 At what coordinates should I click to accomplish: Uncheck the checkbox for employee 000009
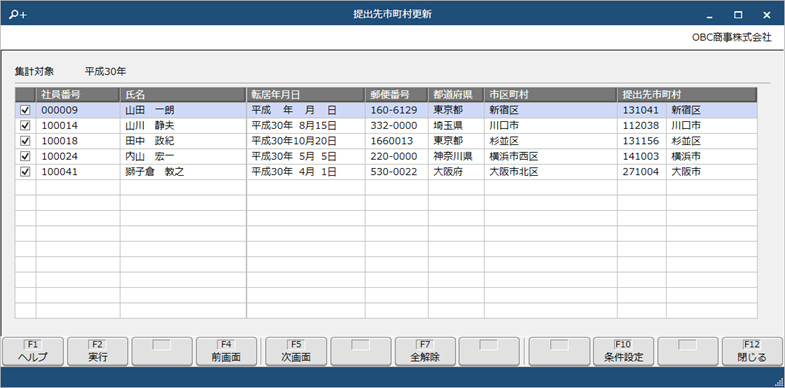pos(25,110)
